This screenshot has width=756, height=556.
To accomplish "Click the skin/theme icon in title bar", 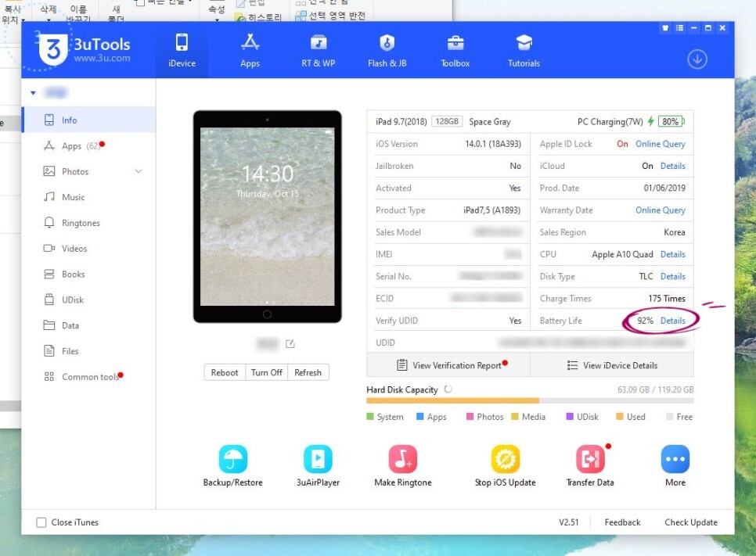I will 665,28.
